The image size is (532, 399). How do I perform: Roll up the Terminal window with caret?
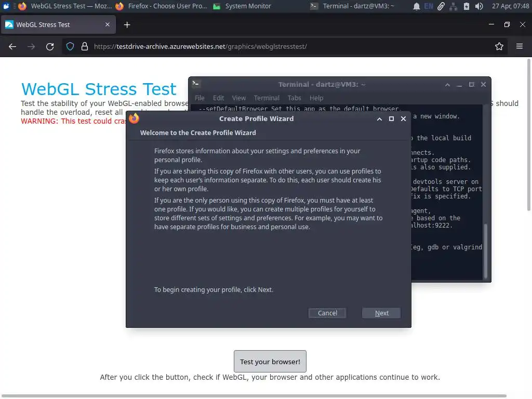447,85
